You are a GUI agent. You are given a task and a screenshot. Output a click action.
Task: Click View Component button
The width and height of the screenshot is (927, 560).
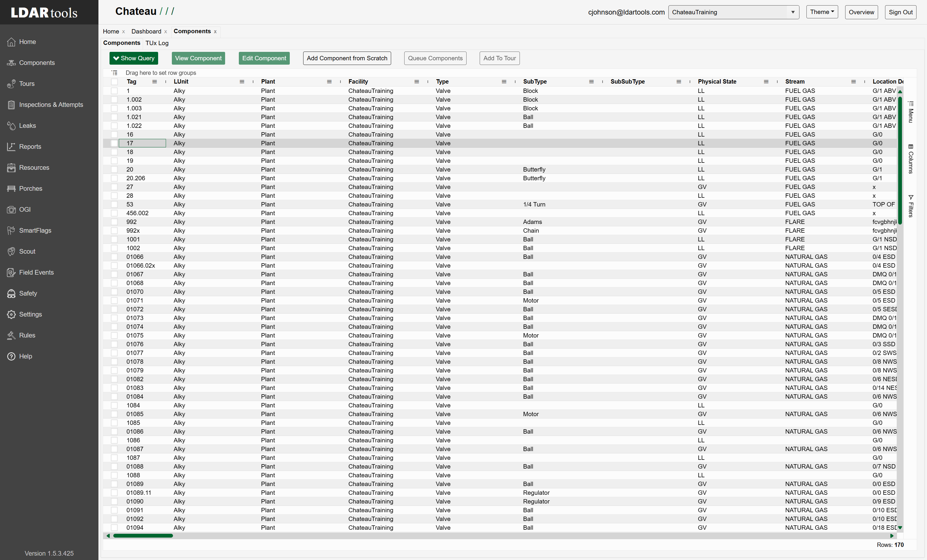point(198,58)
